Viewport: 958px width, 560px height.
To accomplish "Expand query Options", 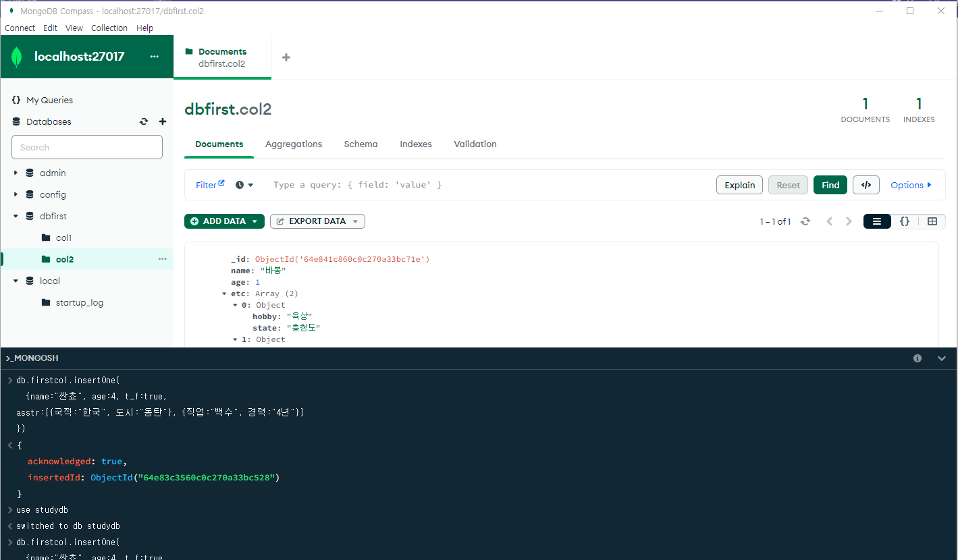I will click(911, 185).
